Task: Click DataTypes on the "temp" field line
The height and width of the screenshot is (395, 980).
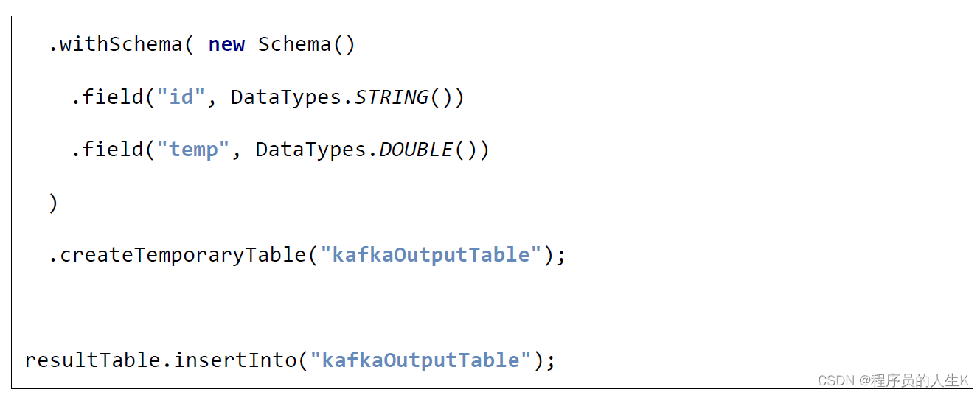Action: point(311,150)
